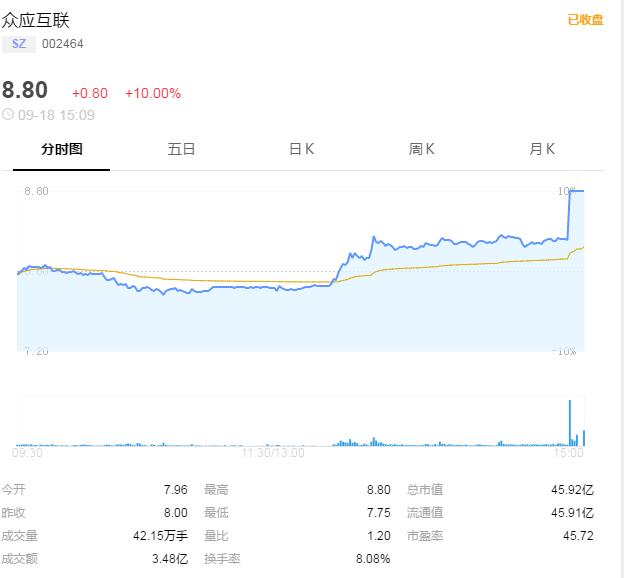This screenshot has height=578, width=624.
Task: Click the SZ exchange badge
Action: [x=19, y=44]
